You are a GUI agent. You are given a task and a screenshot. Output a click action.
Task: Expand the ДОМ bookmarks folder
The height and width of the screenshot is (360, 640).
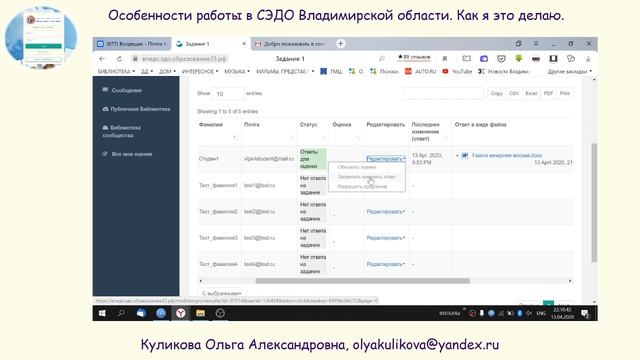pyautogui.click(x=167, y=71)
